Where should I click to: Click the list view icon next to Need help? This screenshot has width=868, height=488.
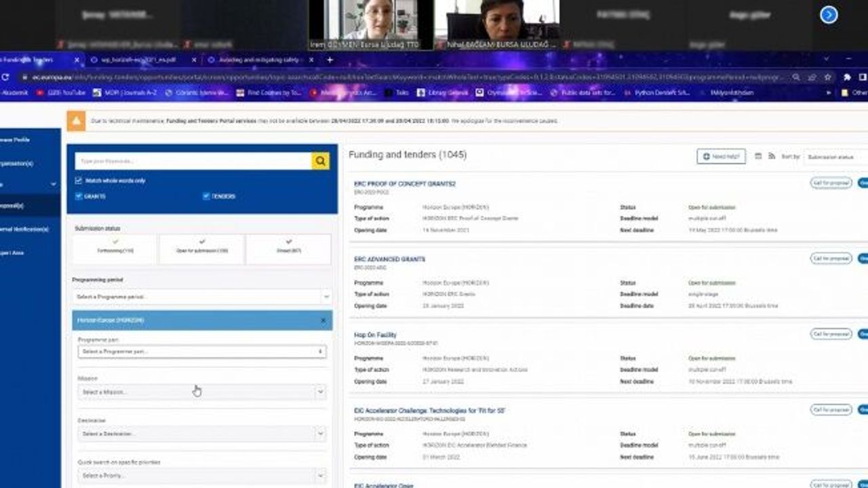[x=758, y=156]
